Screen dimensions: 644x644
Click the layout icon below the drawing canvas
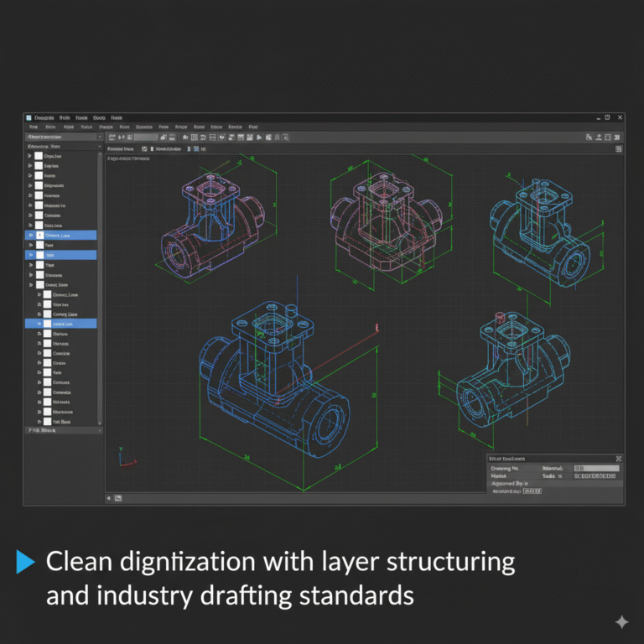tap(118, 498)
